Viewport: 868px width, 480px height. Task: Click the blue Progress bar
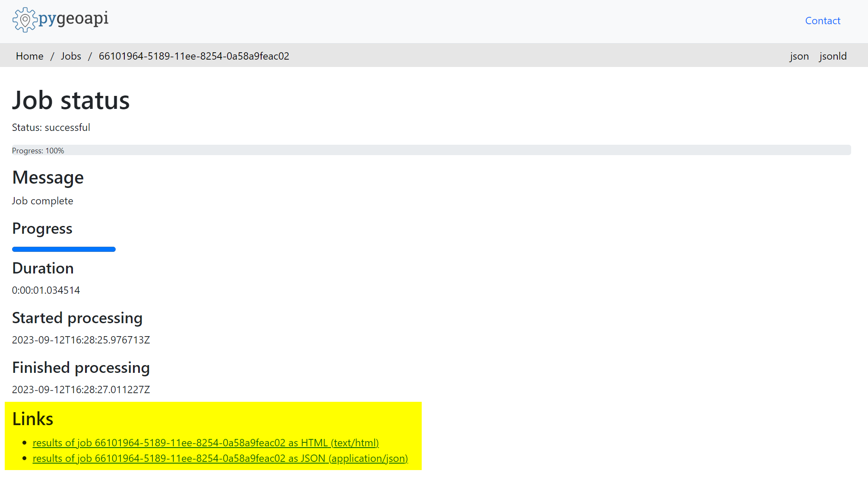(x=63, y=249)
